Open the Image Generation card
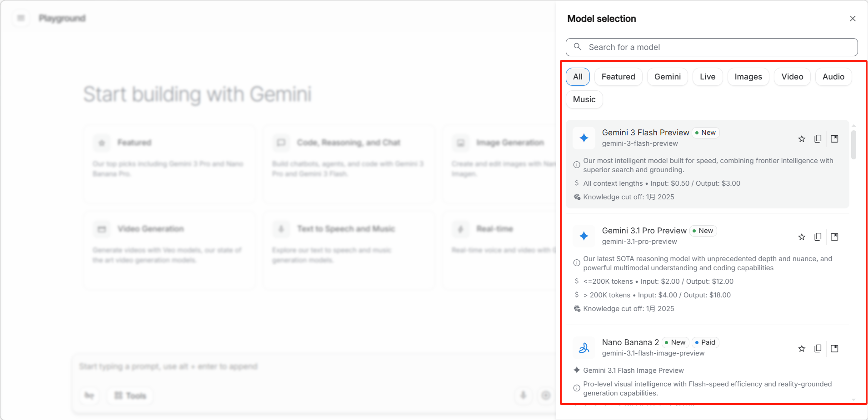Viewport: 868px width, 420px height. pos(499,164)
